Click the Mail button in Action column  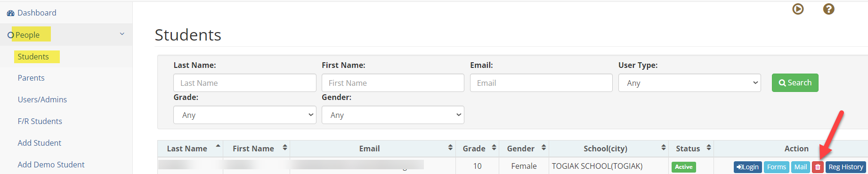pos(801,167)
